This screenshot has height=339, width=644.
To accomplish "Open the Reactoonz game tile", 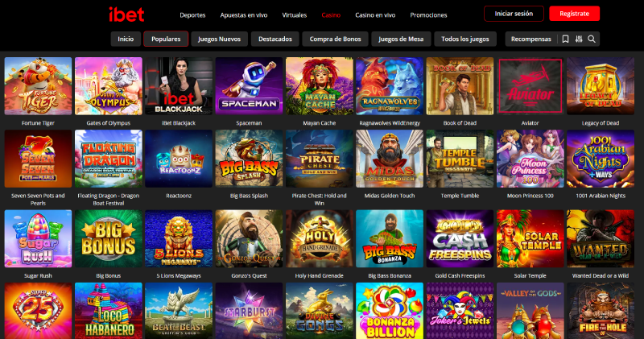I will (179, 159).
